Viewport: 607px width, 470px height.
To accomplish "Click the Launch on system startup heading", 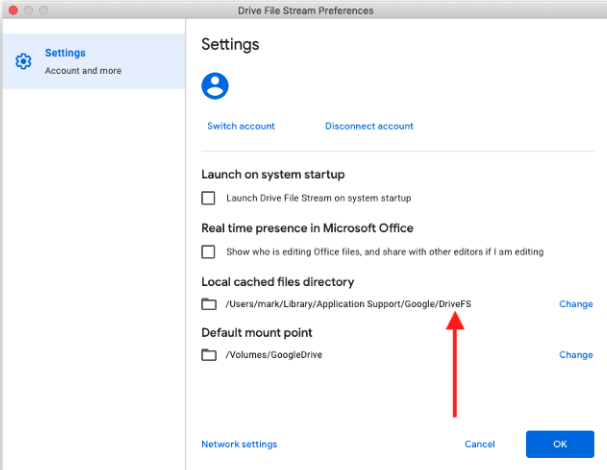I will pyautogui.click(x=273, y=175).
